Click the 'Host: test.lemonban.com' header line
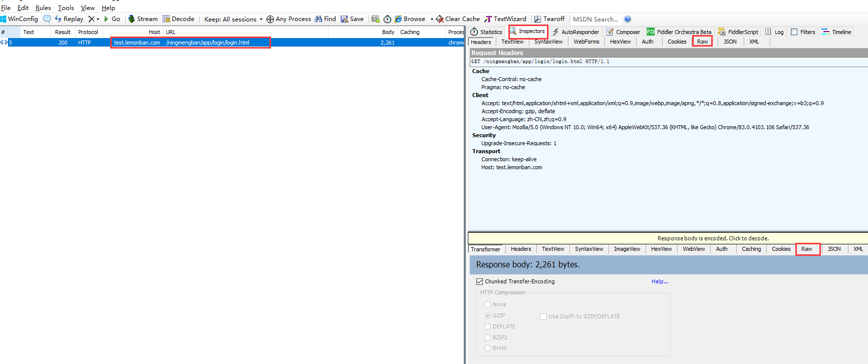Viewport: 868px width, 364px height. (511, 167)
